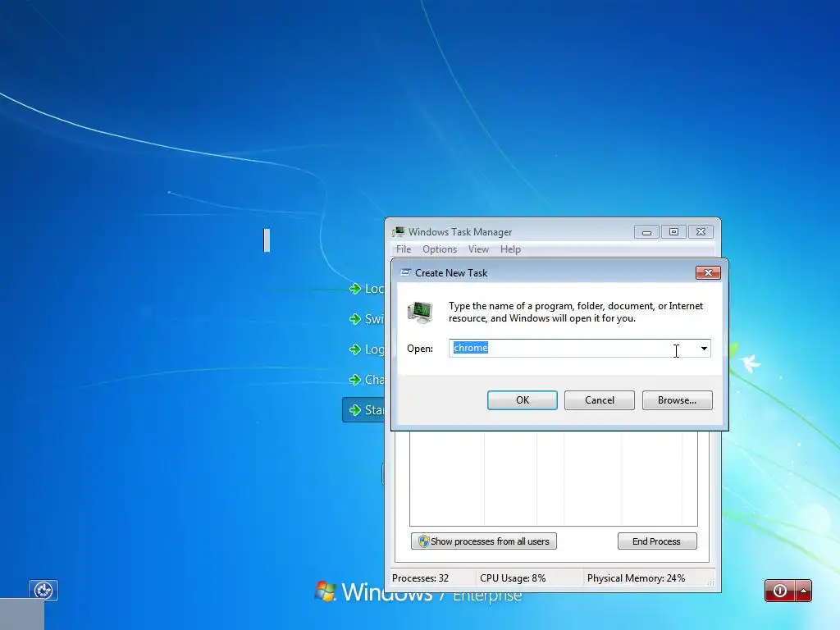
Task: Minimize the Windows Task Manager window
Action: (646, 232)
